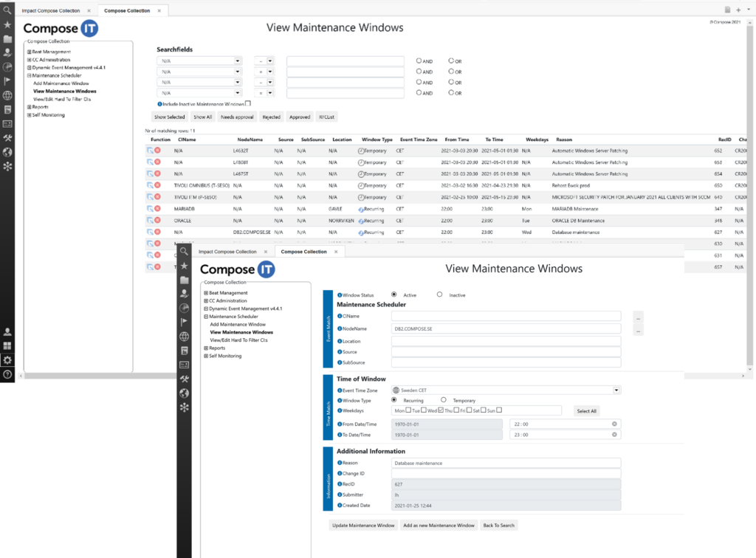Open Add Maintenance Window in foreground window tree

point(238,324)
